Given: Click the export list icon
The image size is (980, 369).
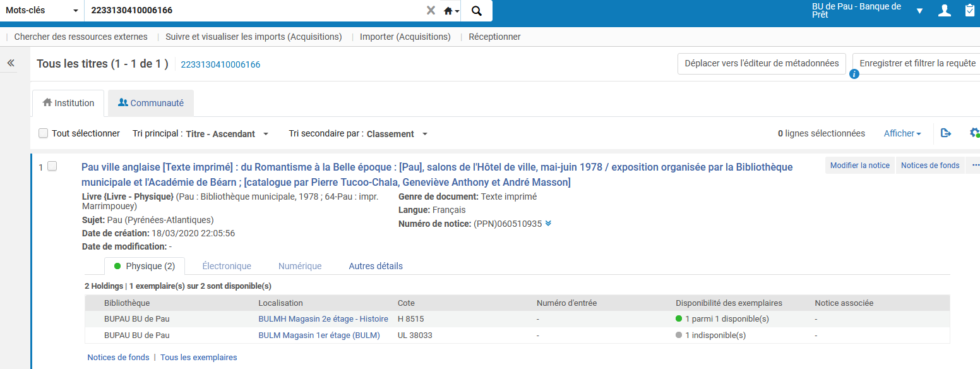Looking at the screenshot, I should pos(945,133).
